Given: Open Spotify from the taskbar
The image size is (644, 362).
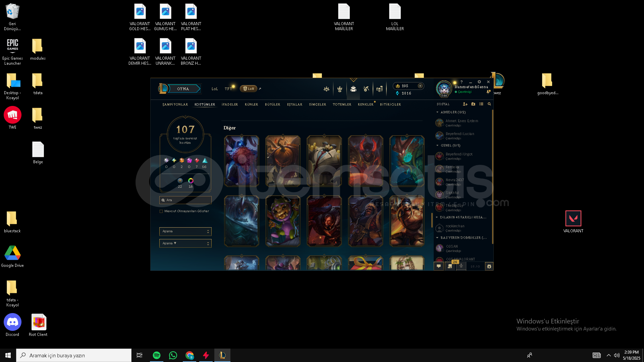Looking at the screenshot, I should pos(157,355).
